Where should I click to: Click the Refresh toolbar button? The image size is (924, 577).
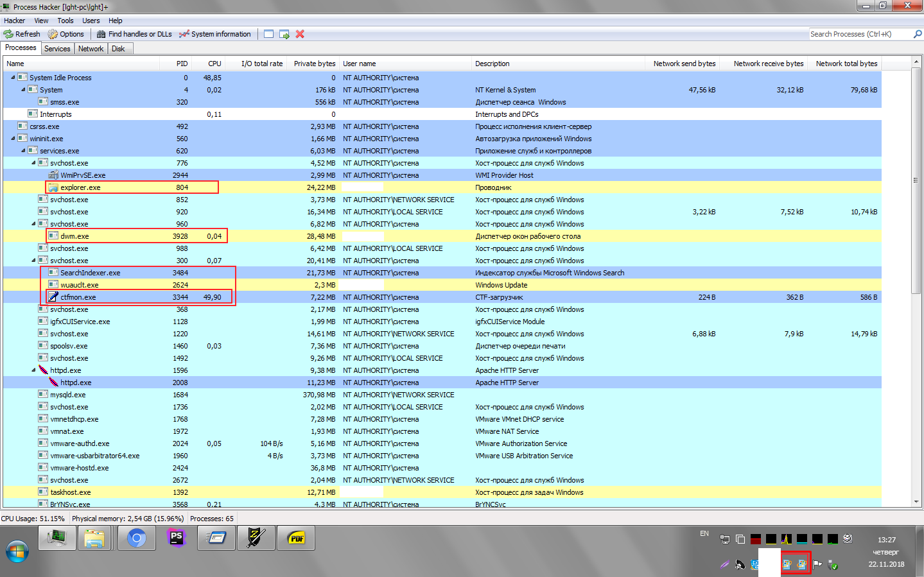(22, 34)
